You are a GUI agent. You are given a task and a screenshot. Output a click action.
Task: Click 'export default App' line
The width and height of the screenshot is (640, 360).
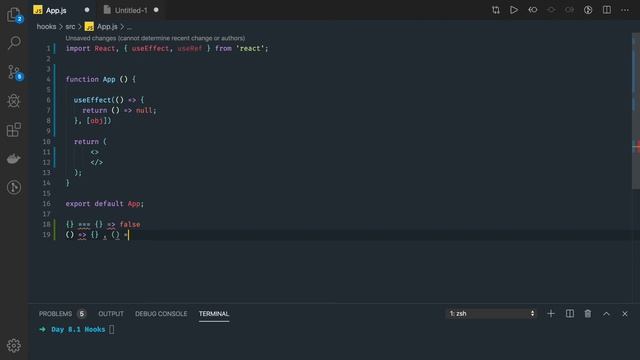tap(104, 204)
